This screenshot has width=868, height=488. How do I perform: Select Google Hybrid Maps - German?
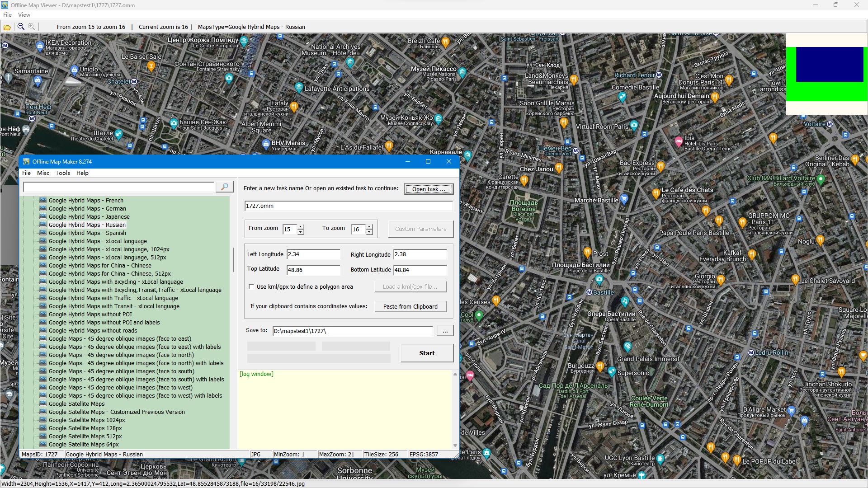pyautogui.click(x=87, y=209)
